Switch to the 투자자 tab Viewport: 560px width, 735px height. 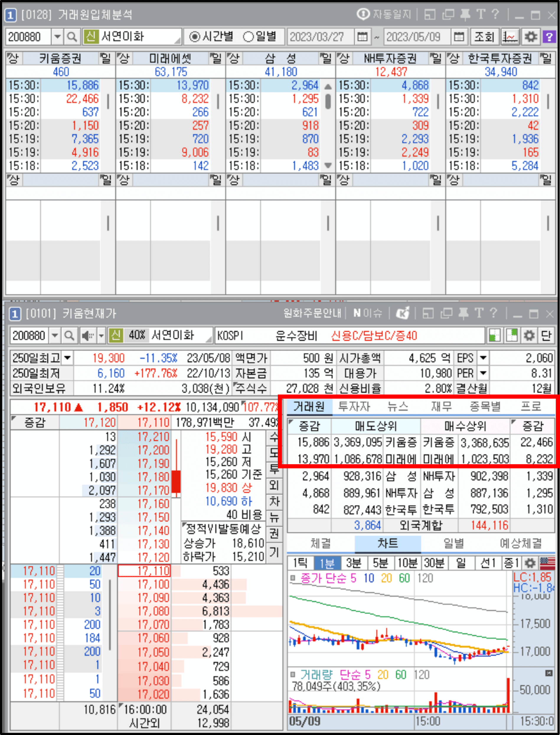(x=354, y=407)
